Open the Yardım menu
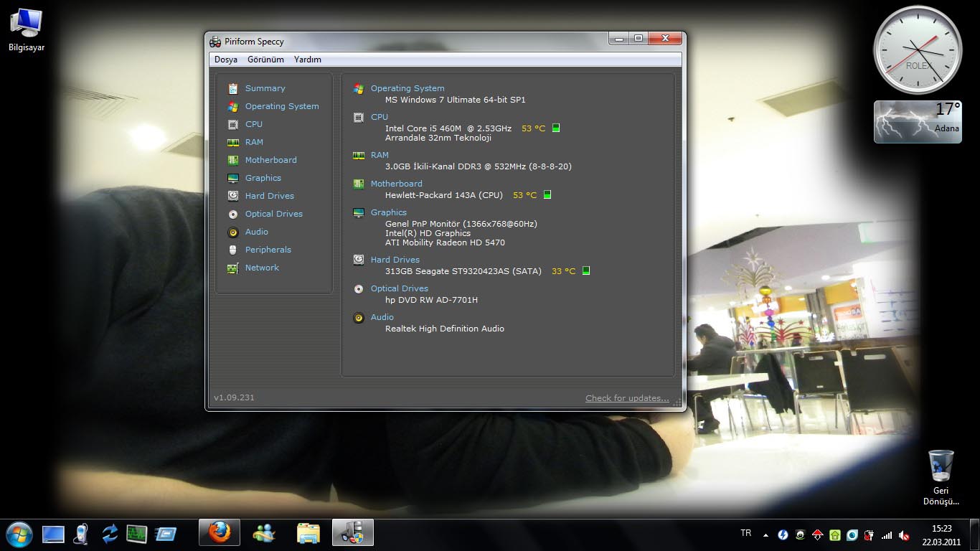Image resolution: width=980 pixels, height=551 pixels. click(x=308, y=60)
